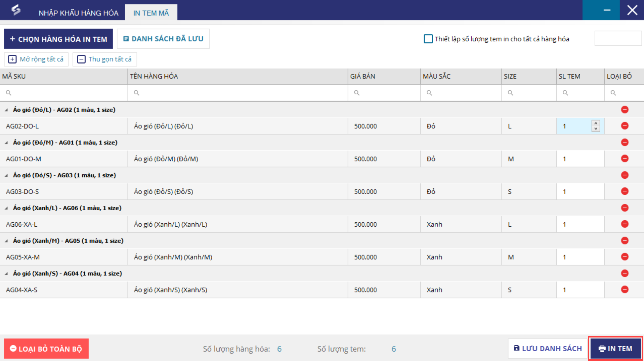The width and height of the screenshot is (644, 361).
Task: Remove the AG06-XA-L row red minus icon
Action: click(625, 224)
